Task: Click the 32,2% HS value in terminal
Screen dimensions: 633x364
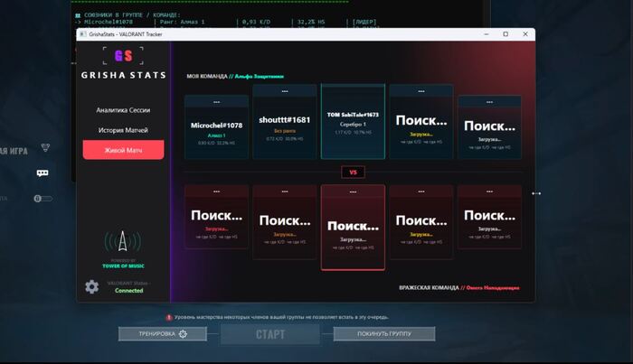Action: tap(311, 22)
